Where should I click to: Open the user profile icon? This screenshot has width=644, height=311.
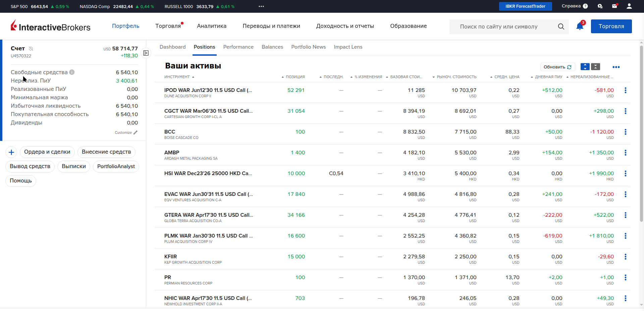coord(629,6)
